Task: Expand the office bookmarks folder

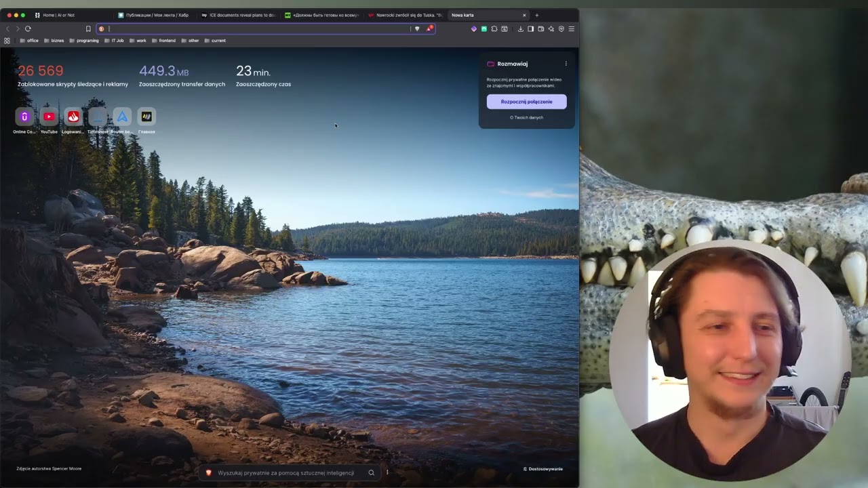Action: 29,41
